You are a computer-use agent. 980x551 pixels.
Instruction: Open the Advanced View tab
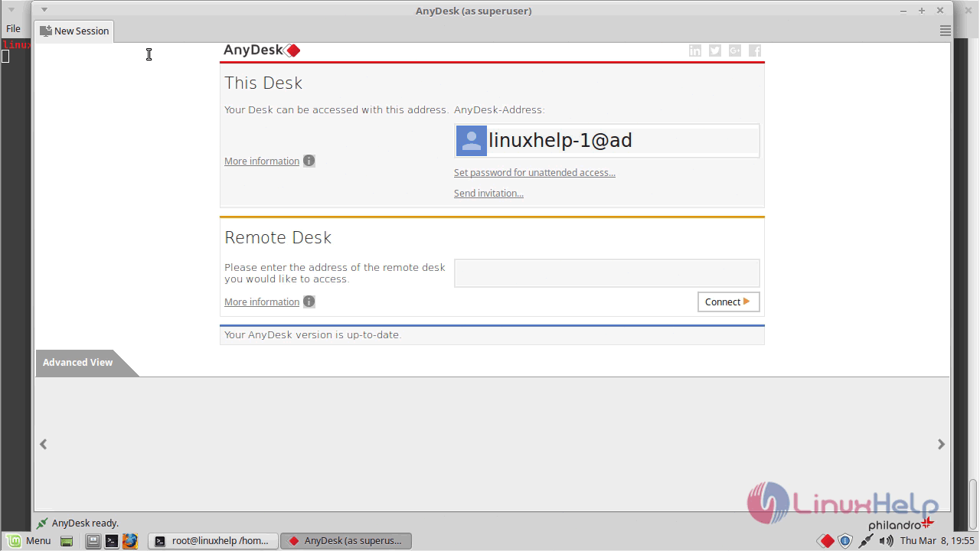[x=77, y=363]
